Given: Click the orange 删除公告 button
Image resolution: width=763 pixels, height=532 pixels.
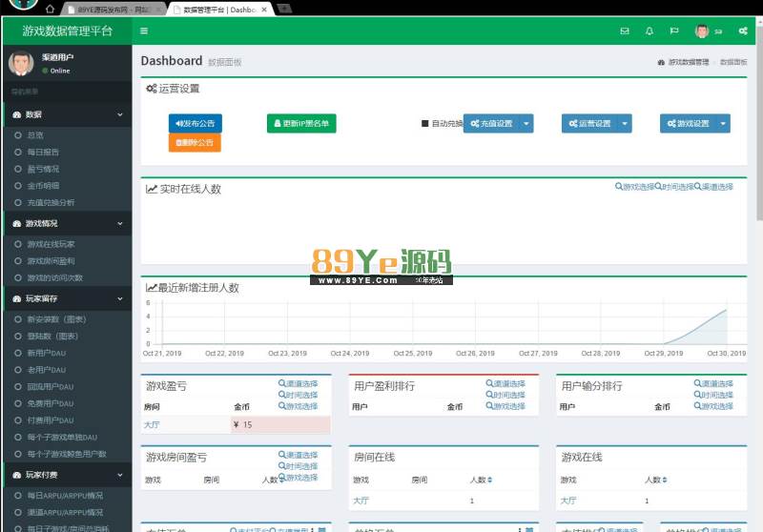Looking at the screenshot, I should pyautogui.click(x=195, y=142).
